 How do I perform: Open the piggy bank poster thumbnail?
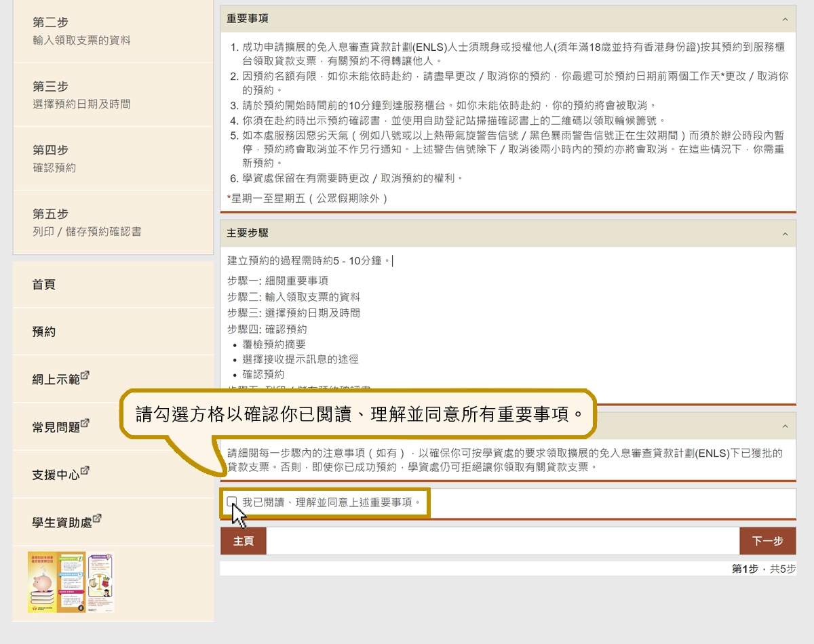[57, 582]
